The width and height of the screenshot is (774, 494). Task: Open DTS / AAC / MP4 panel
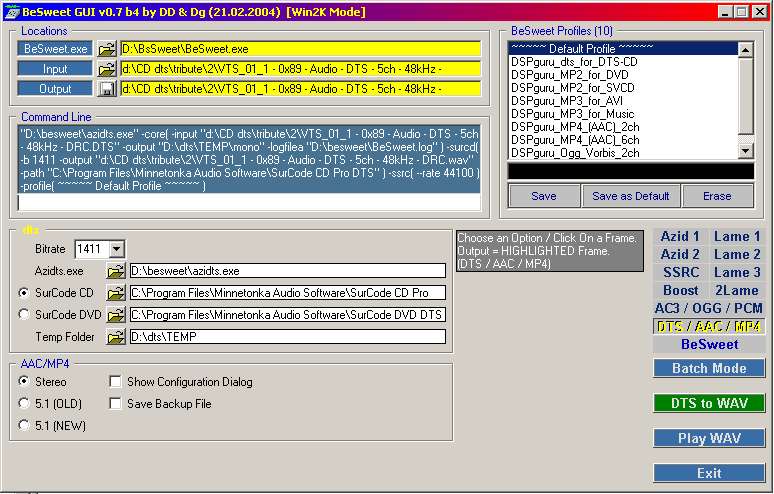coord(709,326)
